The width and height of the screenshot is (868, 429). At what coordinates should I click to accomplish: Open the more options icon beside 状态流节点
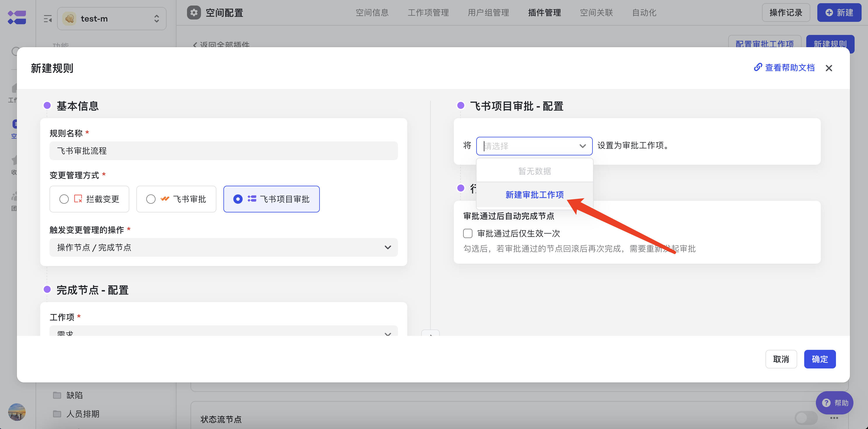coord(834,418)
